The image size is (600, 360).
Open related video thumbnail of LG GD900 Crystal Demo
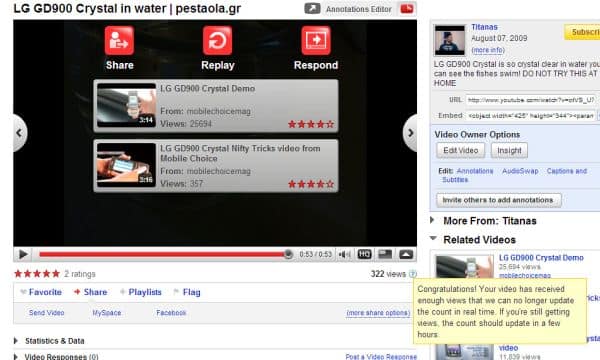click(x=465, y=267)
